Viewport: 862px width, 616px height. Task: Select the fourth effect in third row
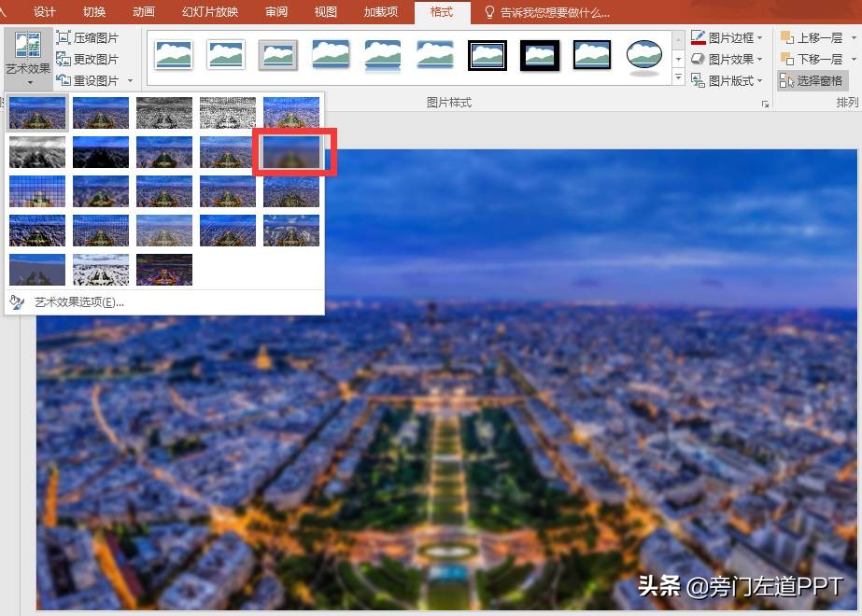pyautogui.click(x=228, y=191)
